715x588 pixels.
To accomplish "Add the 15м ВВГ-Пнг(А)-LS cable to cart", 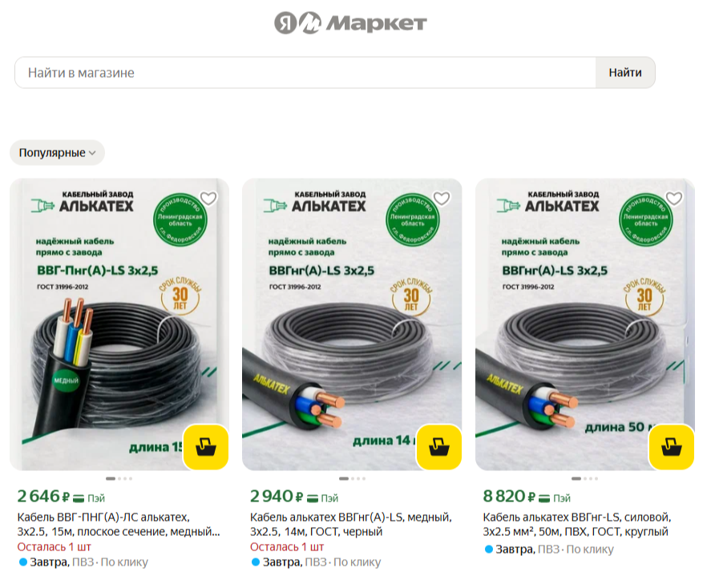I will click(206, 447).
